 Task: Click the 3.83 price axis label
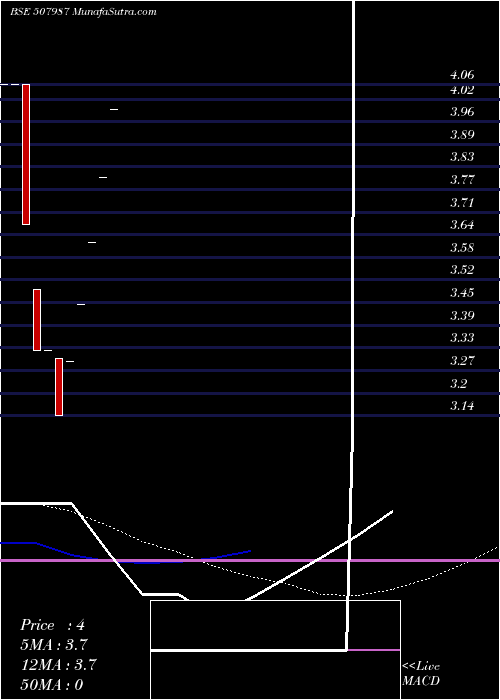point(462,157)
